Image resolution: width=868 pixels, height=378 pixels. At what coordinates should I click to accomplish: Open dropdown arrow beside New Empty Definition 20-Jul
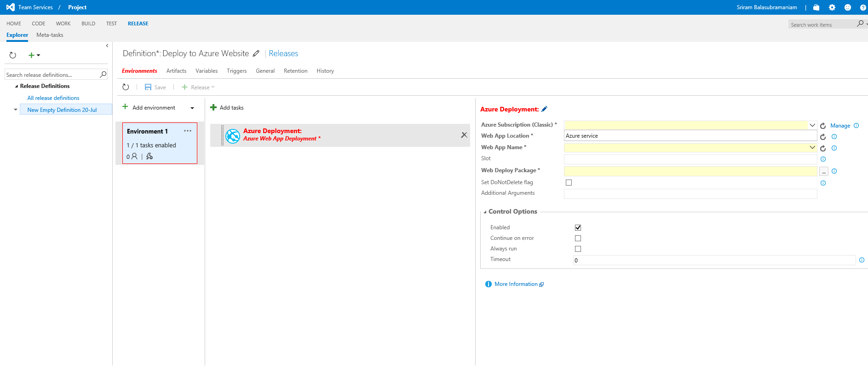click(16, 110)
